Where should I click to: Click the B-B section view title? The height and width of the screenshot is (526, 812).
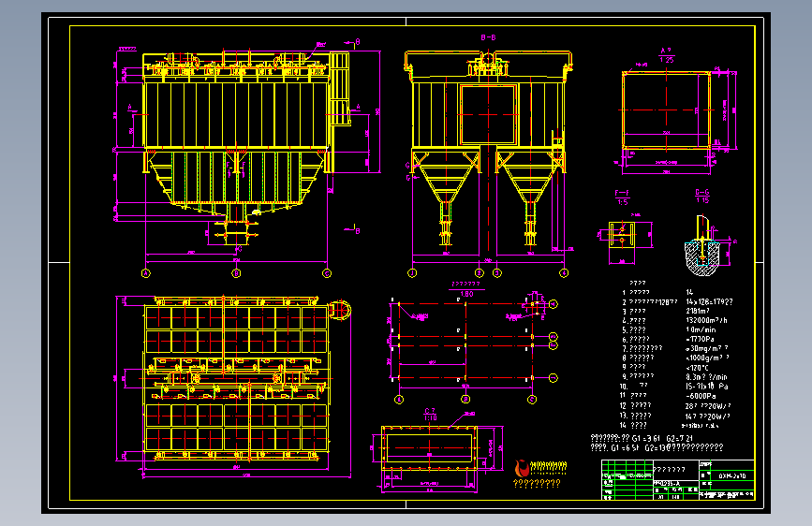tap(488, 37)
